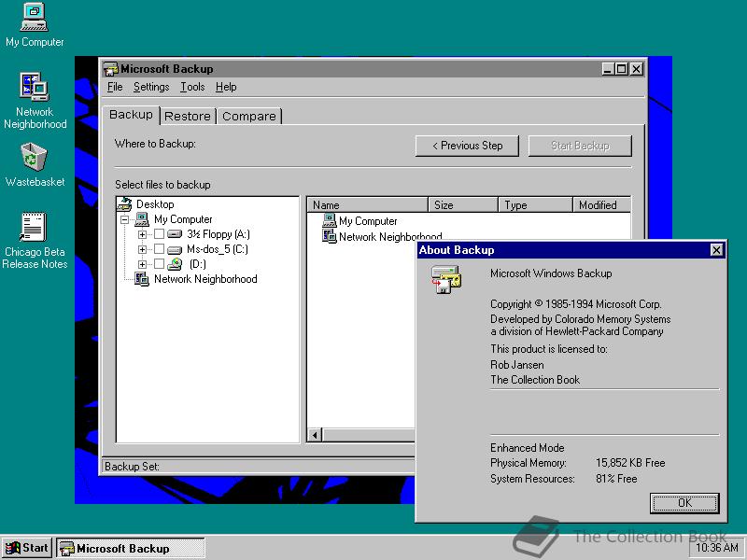747x560 pixels.
Task: Click the Windows logo on Start button
Action: (x=13, y=548)
